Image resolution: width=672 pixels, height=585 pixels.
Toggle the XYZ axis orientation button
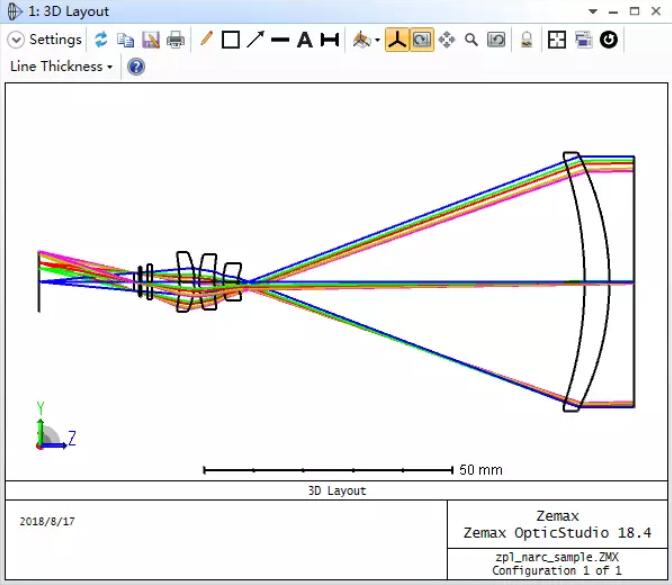[397, 40]
